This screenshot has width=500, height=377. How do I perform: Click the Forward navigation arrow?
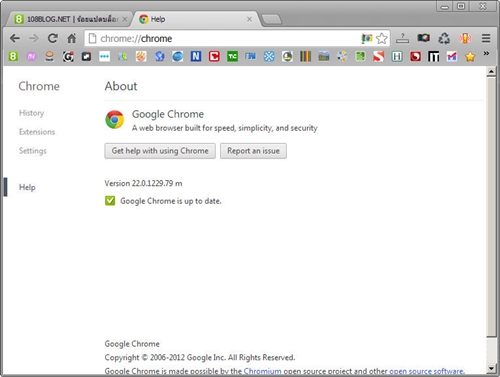34,38
